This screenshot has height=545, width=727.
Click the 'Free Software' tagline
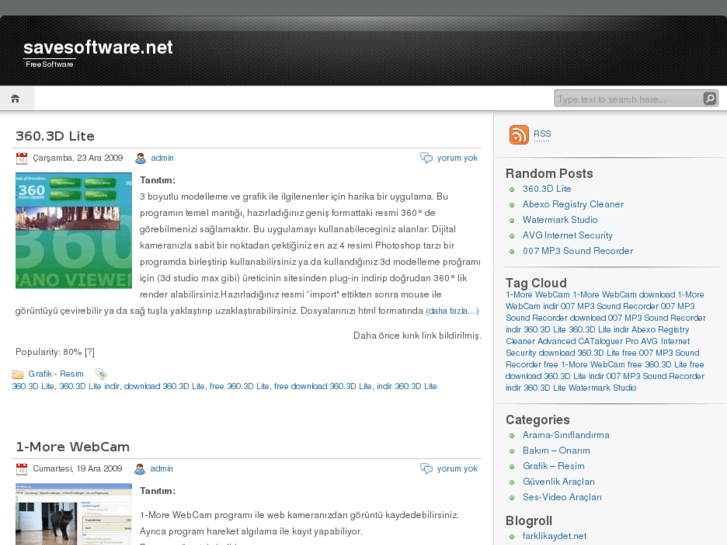coord(49,64)
